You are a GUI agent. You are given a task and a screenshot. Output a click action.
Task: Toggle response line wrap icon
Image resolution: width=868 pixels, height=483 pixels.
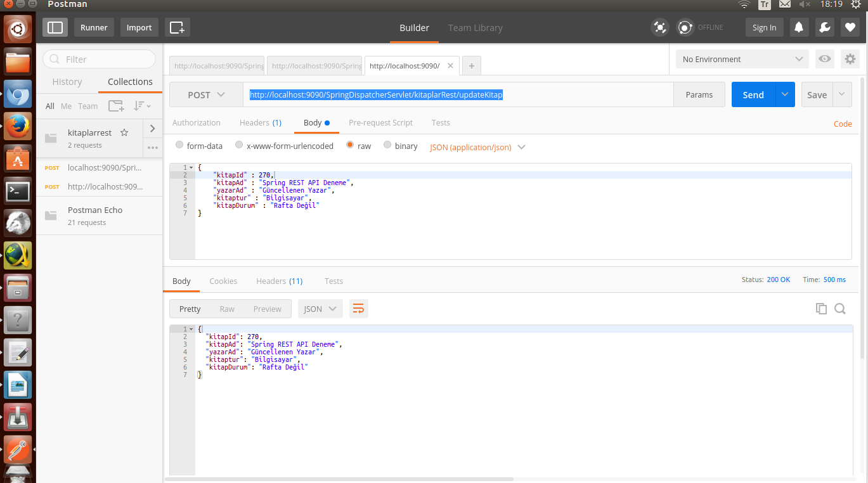point(358,309)
